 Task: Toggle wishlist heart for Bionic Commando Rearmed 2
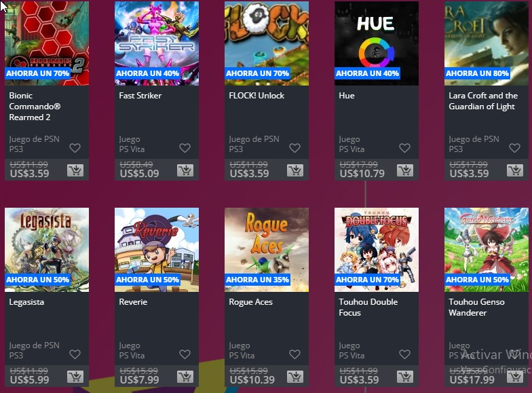click(x=75, y=148)
